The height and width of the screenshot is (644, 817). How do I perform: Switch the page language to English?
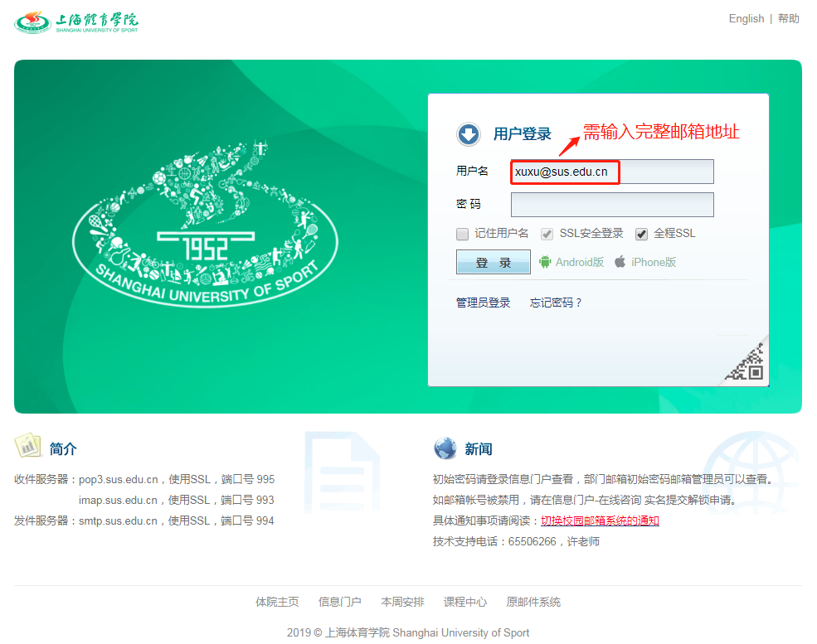tap(745, 18)
